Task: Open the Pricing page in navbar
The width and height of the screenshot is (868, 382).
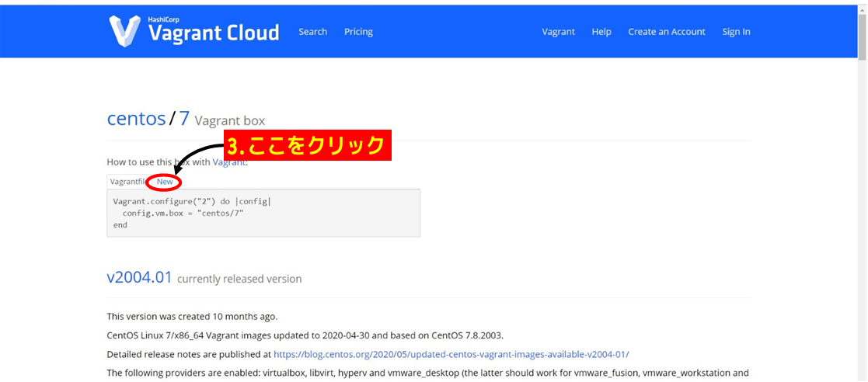Action: pyautogui.click(x=358, y=32)
